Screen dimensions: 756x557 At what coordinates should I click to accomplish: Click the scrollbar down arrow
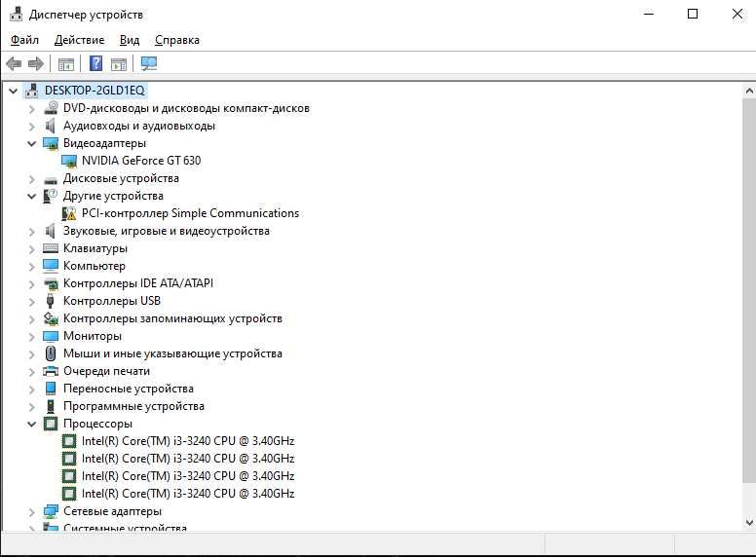(749, 522)
